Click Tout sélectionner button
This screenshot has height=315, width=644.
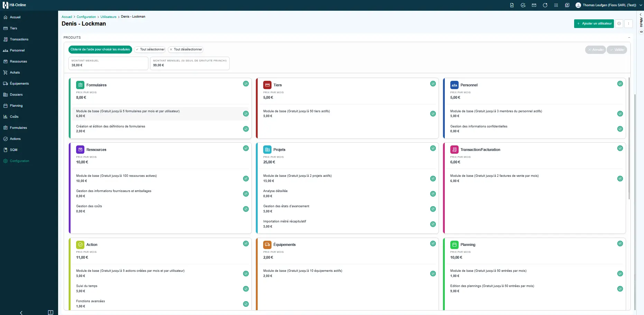click(150, 49)
